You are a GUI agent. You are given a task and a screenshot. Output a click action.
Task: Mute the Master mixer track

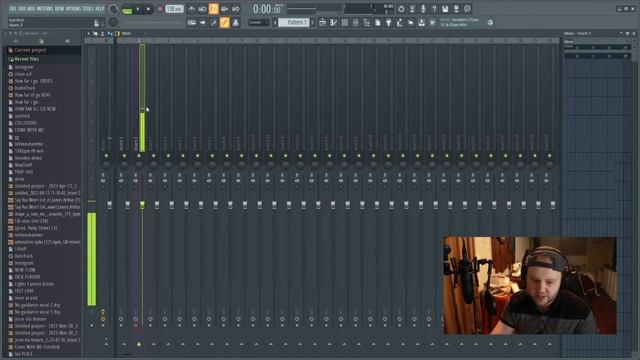tap(106, 156)
